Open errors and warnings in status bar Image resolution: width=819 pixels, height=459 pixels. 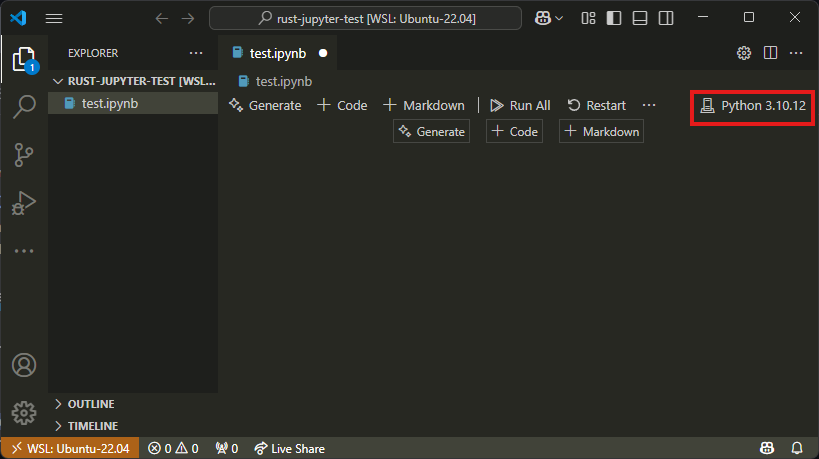pos(173,449)
